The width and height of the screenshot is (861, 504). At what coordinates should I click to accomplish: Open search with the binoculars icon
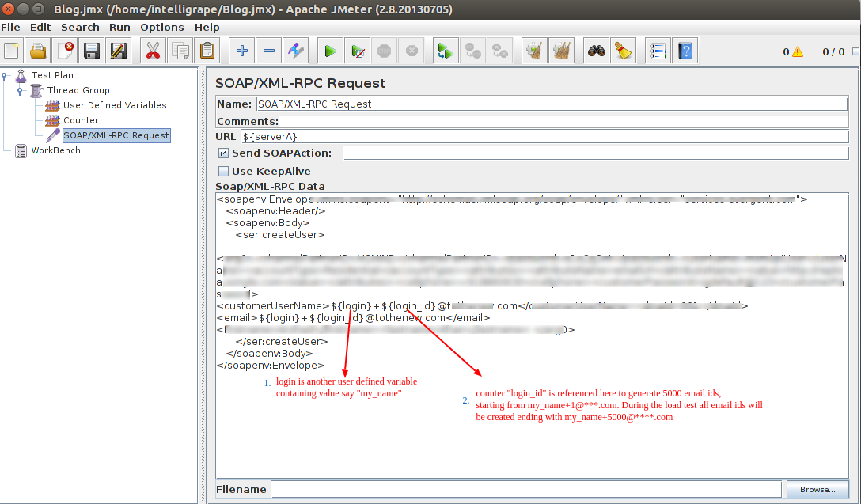pos(597,51)
